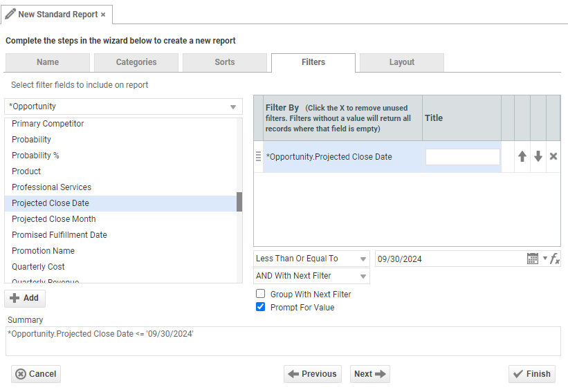Click the filter Title input field
Viewport: 568px width, 392px height.
[x=462, y=157]
